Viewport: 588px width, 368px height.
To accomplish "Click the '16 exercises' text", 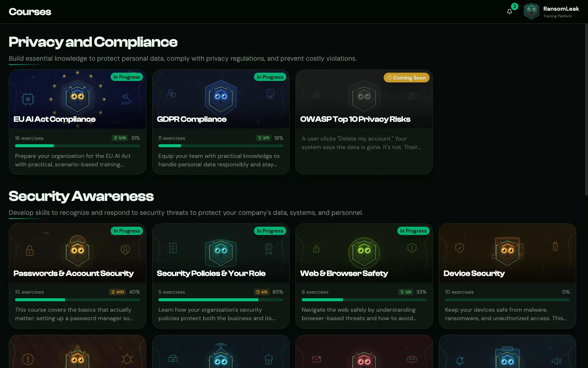I will coord(29,138).
